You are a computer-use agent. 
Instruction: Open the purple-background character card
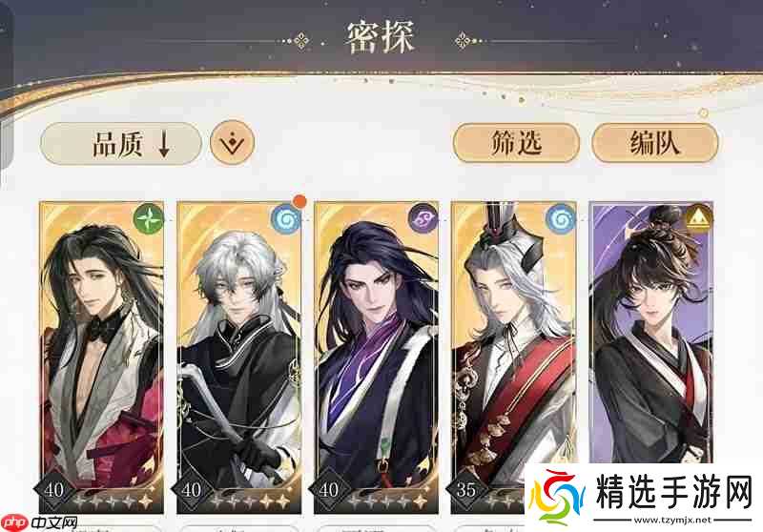(651, 333)
